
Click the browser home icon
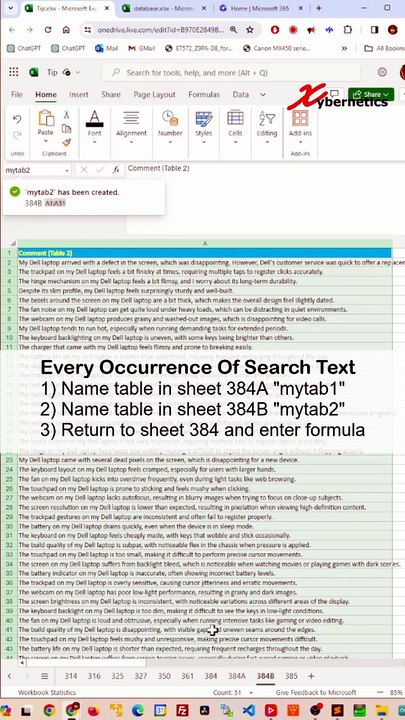[x=66, y=29]
